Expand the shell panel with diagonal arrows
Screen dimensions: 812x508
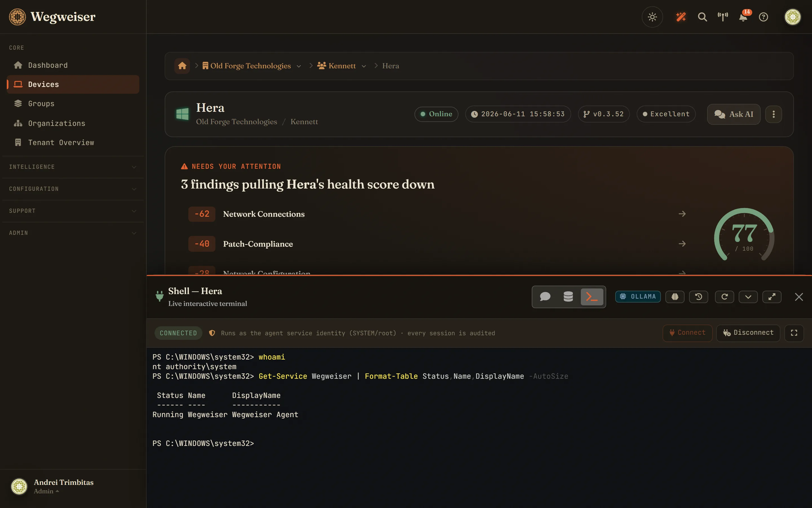click(772, 297)
